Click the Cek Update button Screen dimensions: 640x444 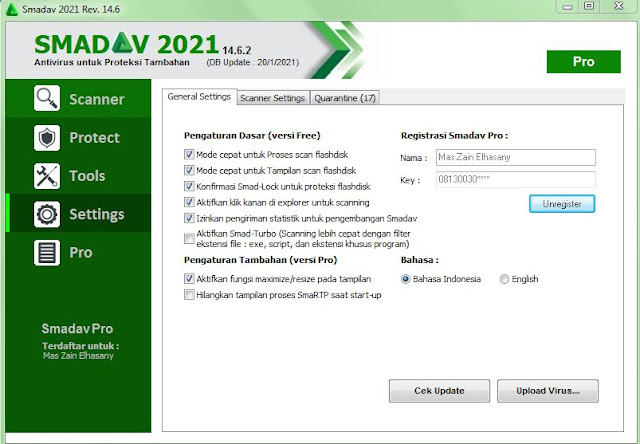(439, 391)
